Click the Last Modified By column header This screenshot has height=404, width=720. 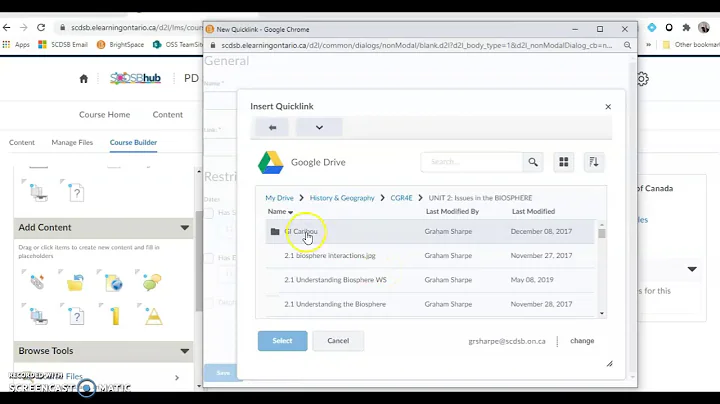click(452, 211)
